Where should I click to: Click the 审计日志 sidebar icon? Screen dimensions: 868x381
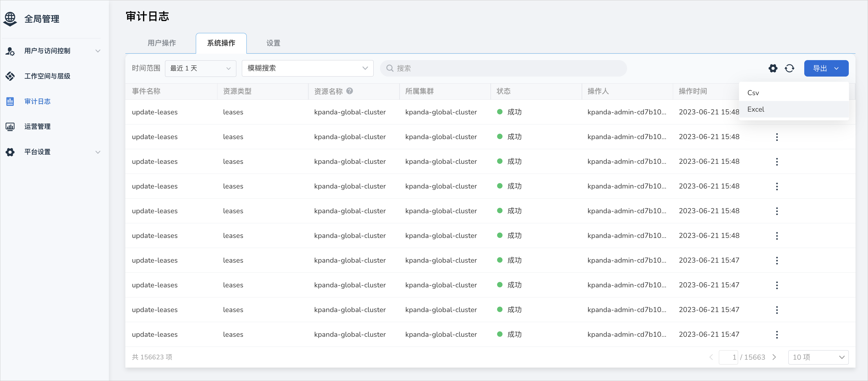[10, 101]
